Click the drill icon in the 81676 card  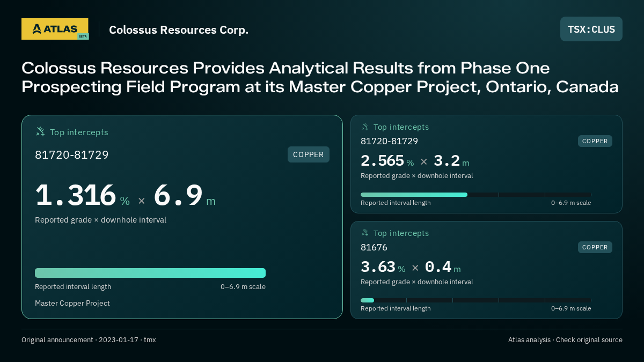click(365, 233)
